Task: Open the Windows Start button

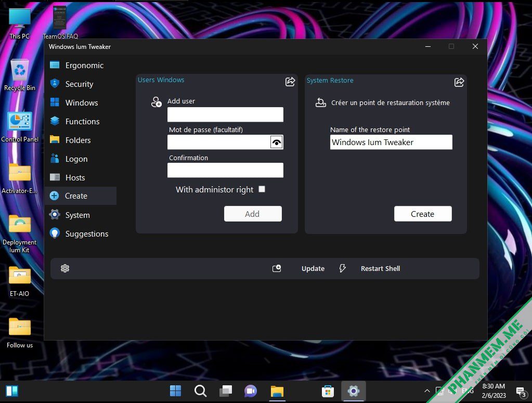Action: (x=175, y=391)
